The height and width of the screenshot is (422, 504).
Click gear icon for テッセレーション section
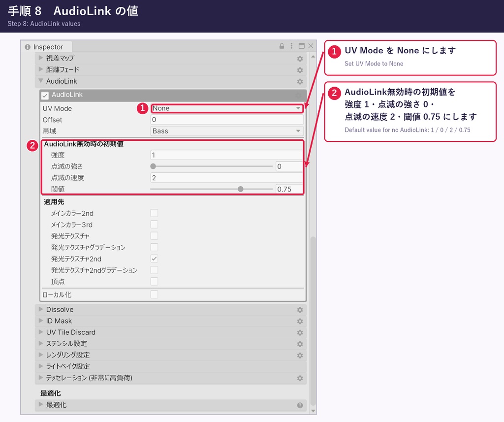pos(300,378)
